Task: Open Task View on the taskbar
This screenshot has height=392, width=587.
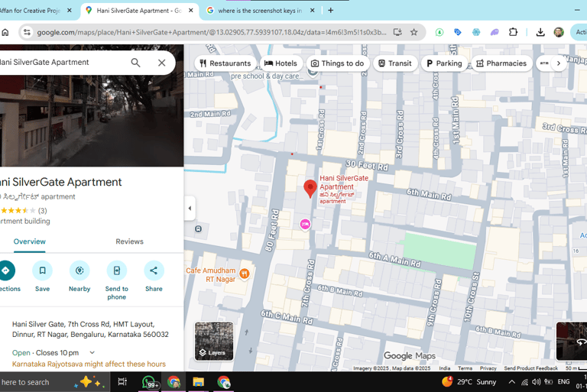Action: point(122,382)
